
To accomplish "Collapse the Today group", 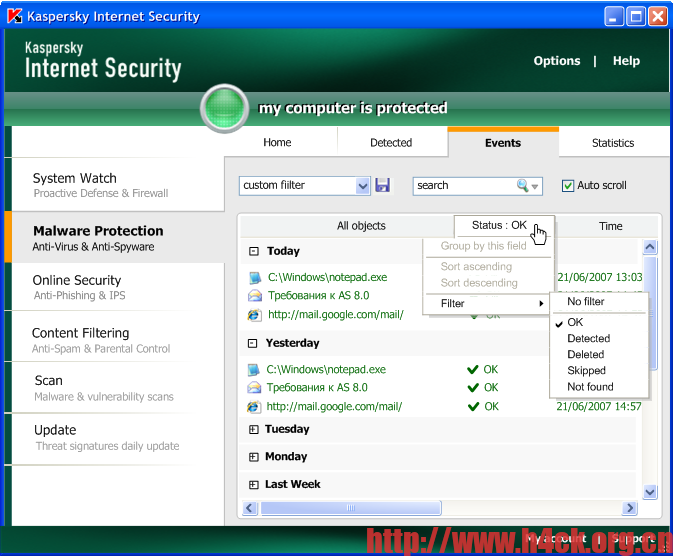I will [x=254, y=251].
